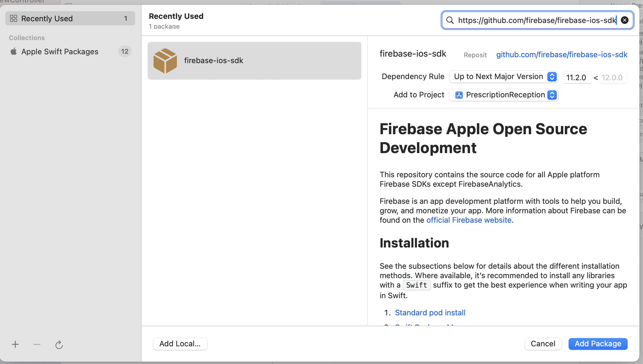Click the PrescriptionReception project app icon

[x=459, y=95]
